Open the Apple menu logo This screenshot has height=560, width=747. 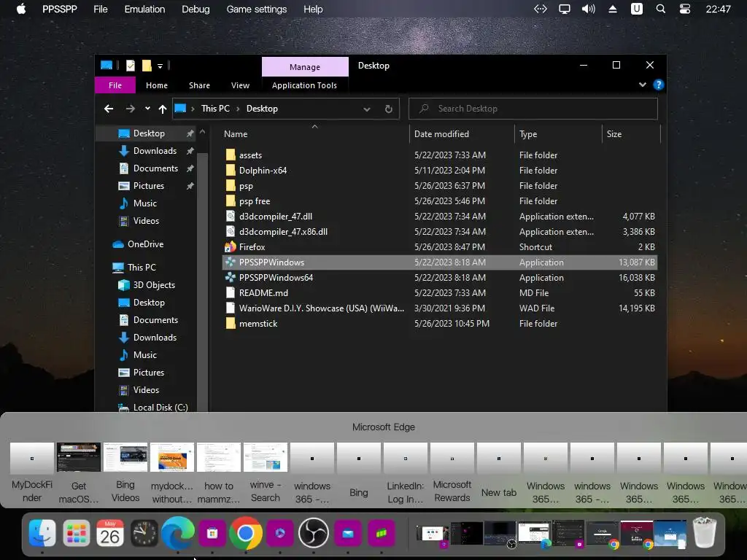[x=21, y=9]
